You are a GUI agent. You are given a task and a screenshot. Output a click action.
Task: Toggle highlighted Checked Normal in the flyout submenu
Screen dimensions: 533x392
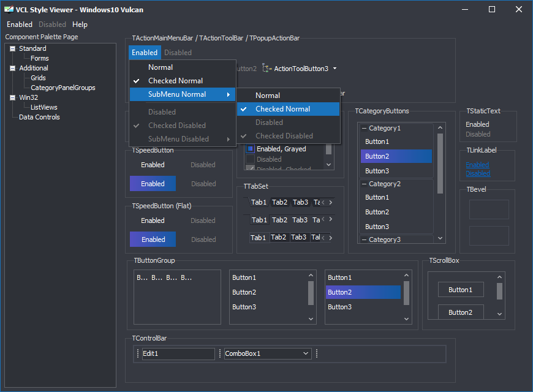[289, 109]
